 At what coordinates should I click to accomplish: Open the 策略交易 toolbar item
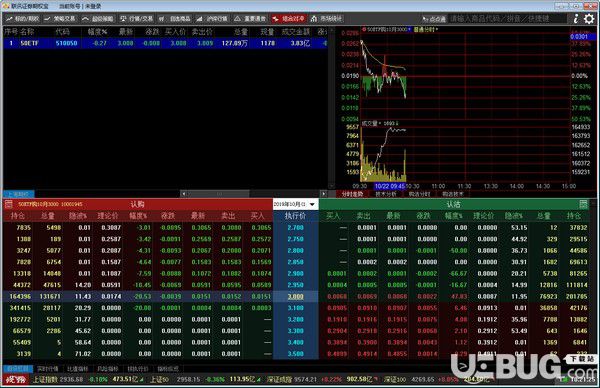click(60, 18)
